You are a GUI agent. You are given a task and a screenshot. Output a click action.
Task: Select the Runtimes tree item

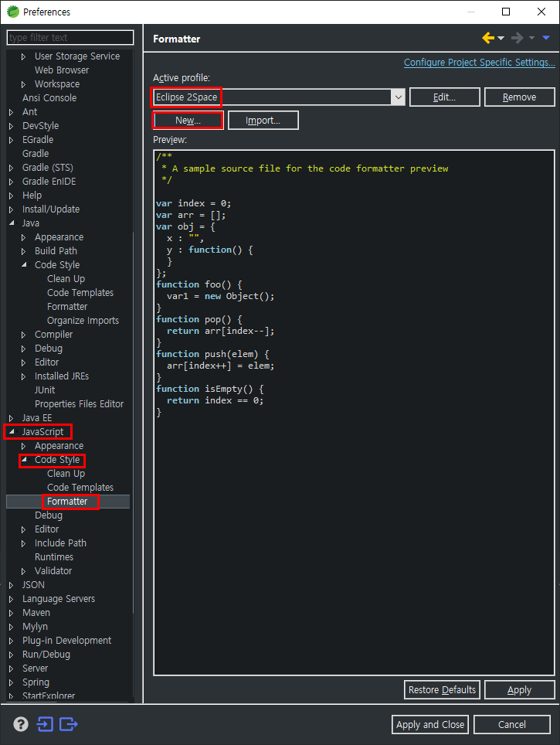[x=53, y=557]
